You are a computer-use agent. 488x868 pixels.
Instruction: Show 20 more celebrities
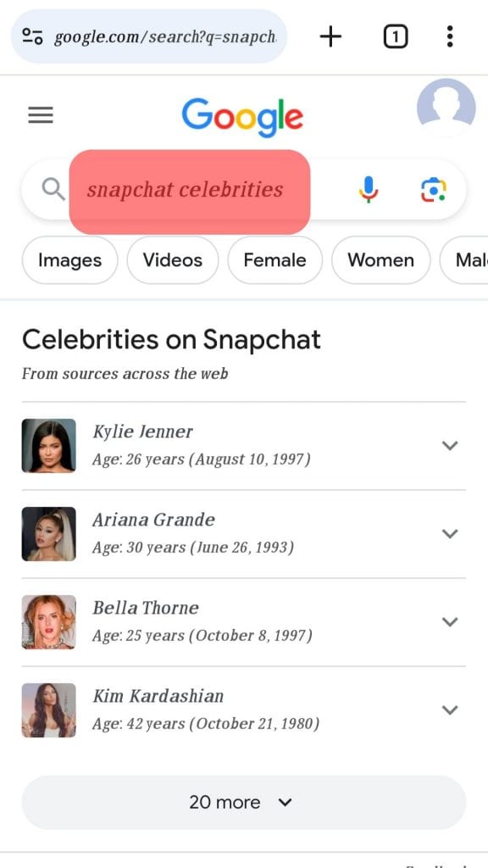tap(242, 802)
